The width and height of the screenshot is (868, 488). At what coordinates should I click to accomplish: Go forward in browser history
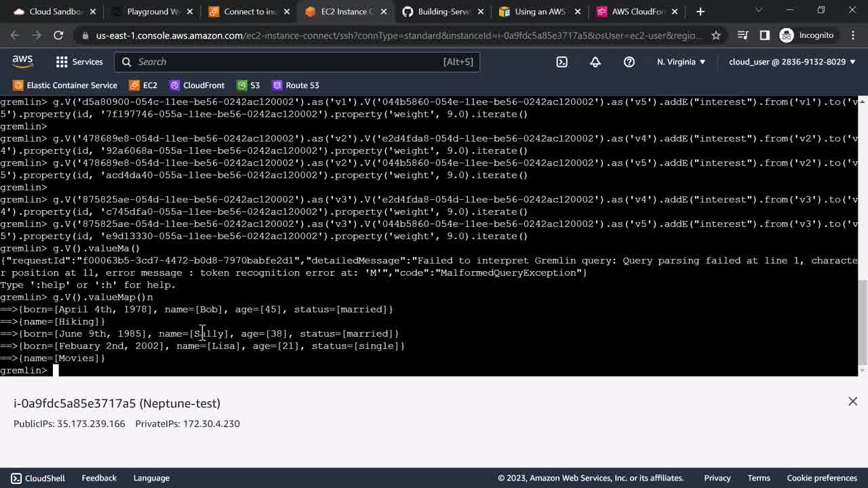click(x=37, y=35)
